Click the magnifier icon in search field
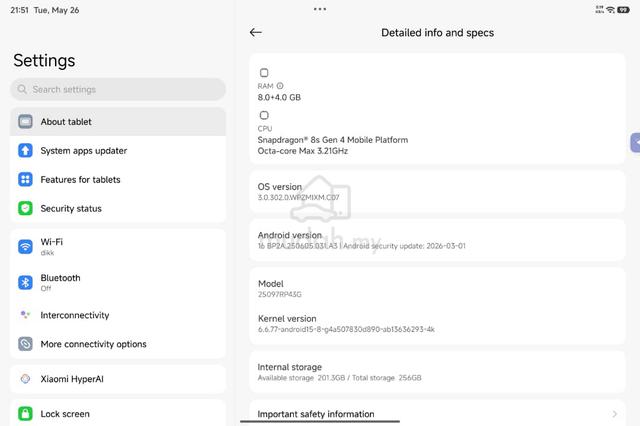 point(22,89)
